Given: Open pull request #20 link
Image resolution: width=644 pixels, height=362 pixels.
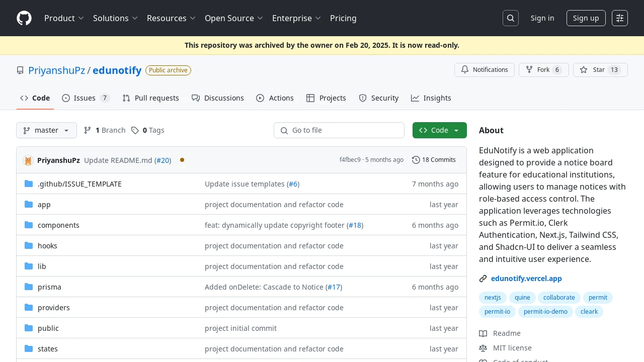Looking at the screenshot, I should tap(163, 160).
